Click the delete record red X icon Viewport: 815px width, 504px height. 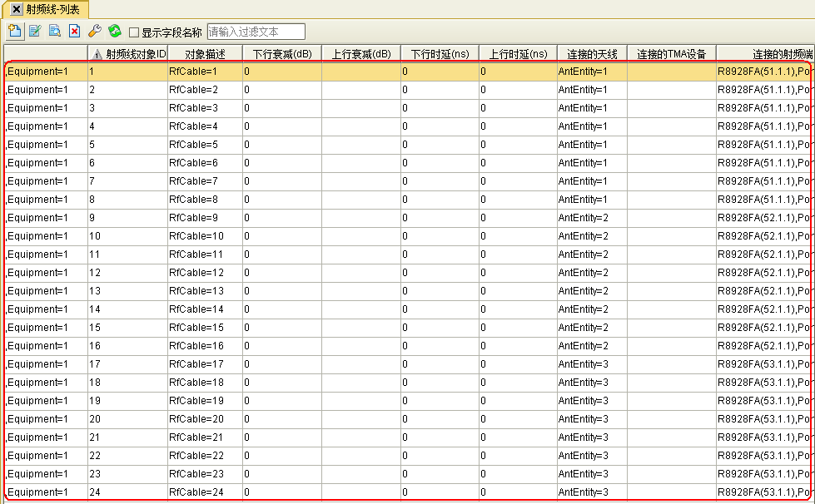click(x=74, y=32)
